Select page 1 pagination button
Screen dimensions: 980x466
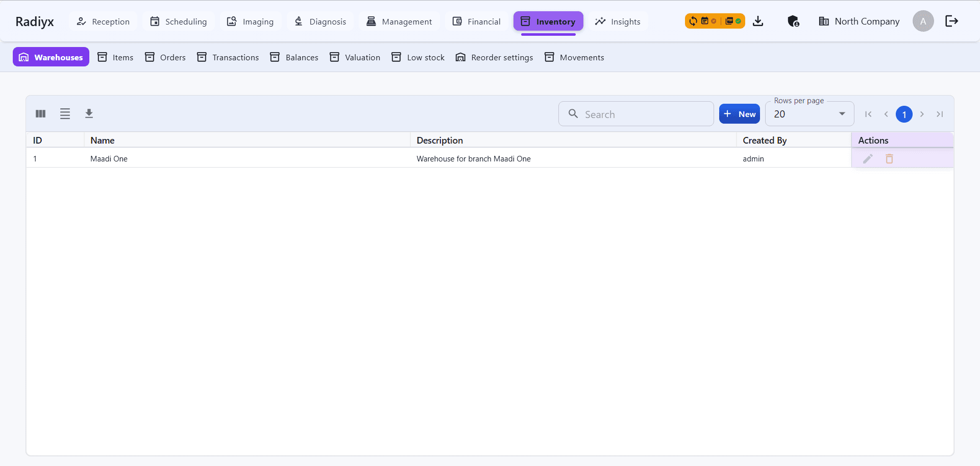904,114
